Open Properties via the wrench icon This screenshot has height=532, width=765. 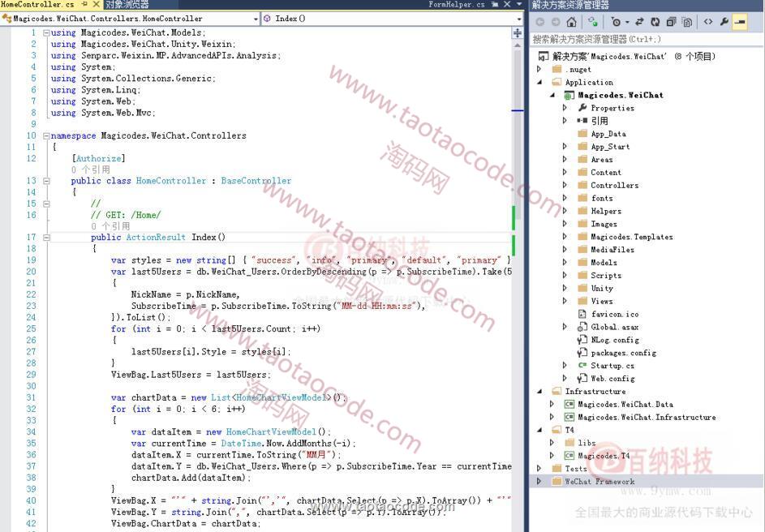[724, 22]
